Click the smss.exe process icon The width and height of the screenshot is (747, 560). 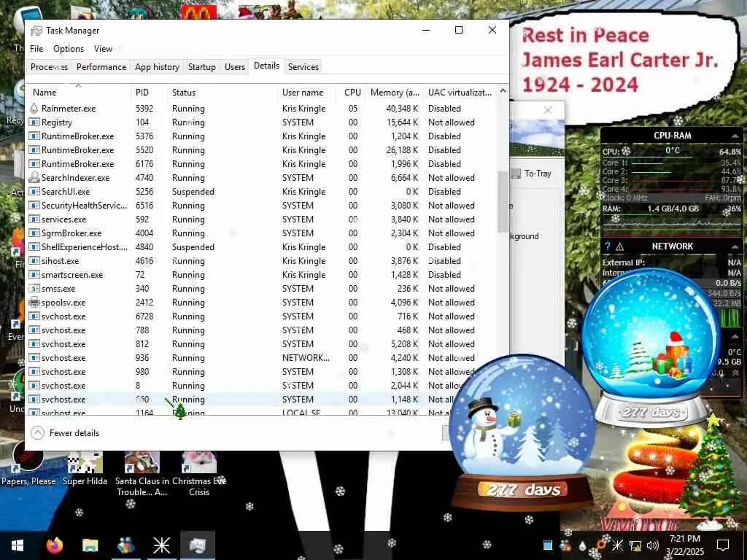34,289
